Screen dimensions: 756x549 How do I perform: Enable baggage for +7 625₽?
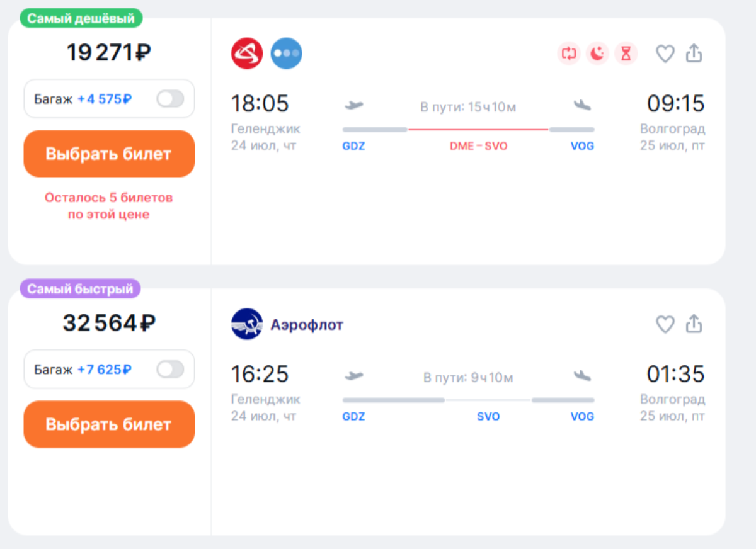pos(170,370)
